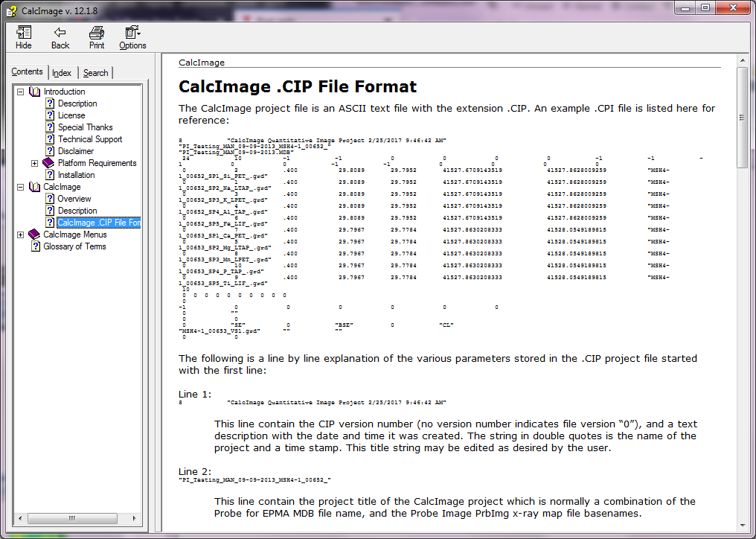This screenshot has width=756, height=539.
Task: Expand the CalcImage Menus node
Action: 20,235
